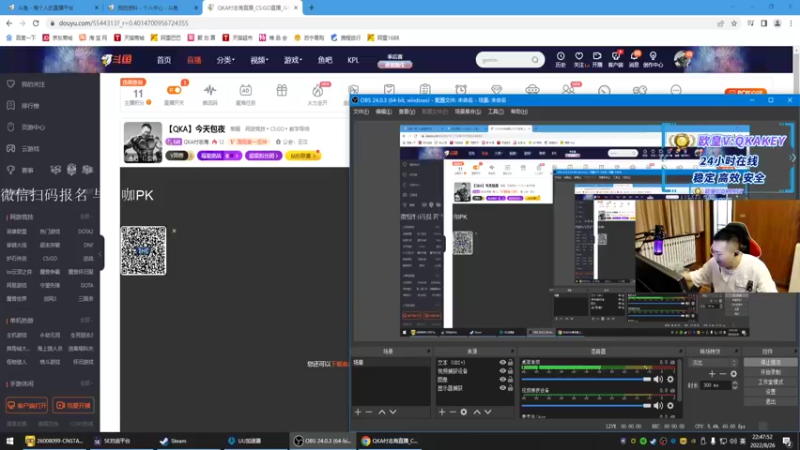Click 工作室模式 in OBS controls
Image resolution: width=800 pixels, height=450 pixels.
tap(770, 382)
